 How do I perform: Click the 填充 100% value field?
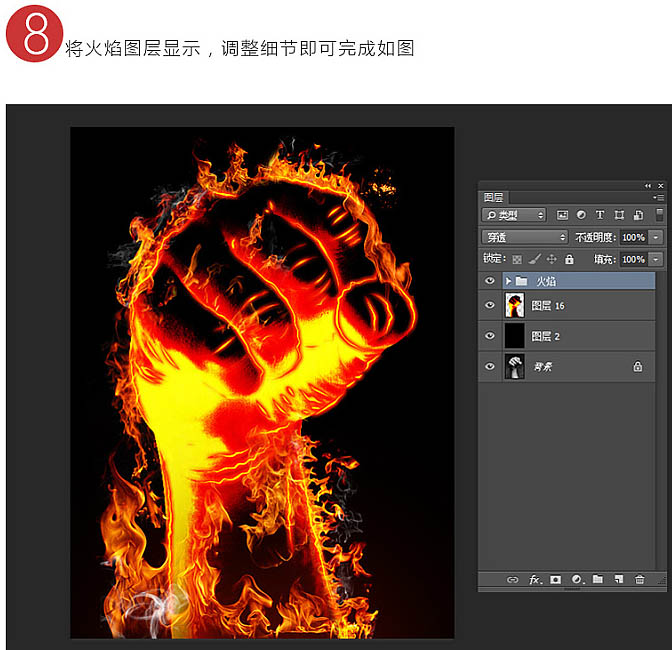click(633, 259)
